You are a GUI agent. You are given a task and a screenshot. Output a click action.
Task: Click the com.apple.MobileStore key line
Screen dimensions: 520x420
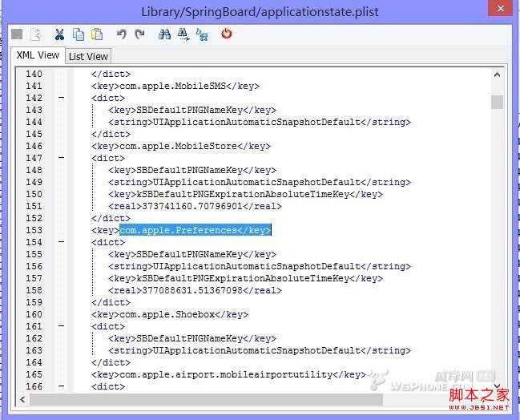(181, 146)
